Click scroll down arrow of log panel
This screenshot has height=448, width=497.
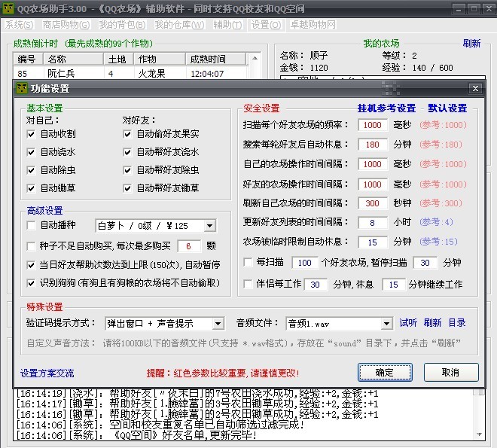pyautogui.click(x=479, y=434)
